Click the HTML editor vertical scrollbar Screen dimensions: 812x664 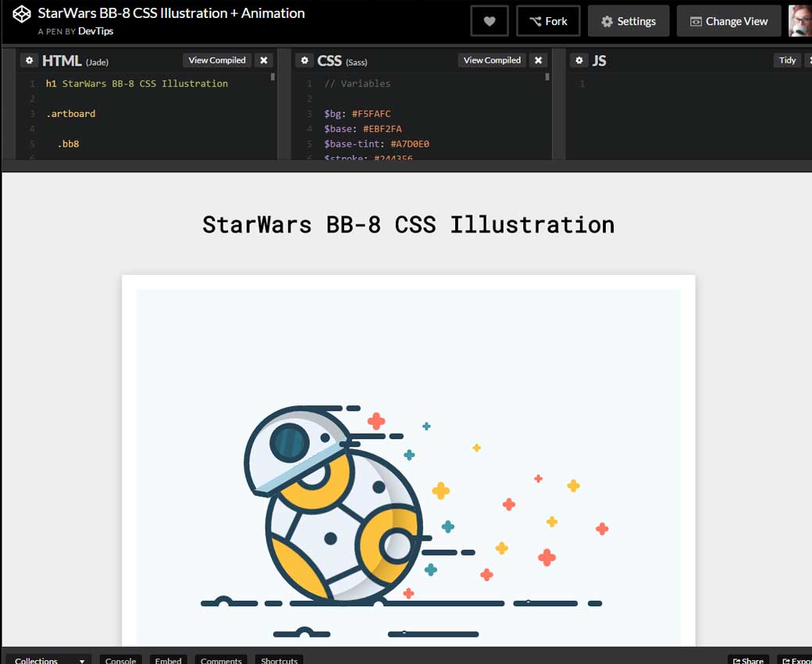click(272, 77)
